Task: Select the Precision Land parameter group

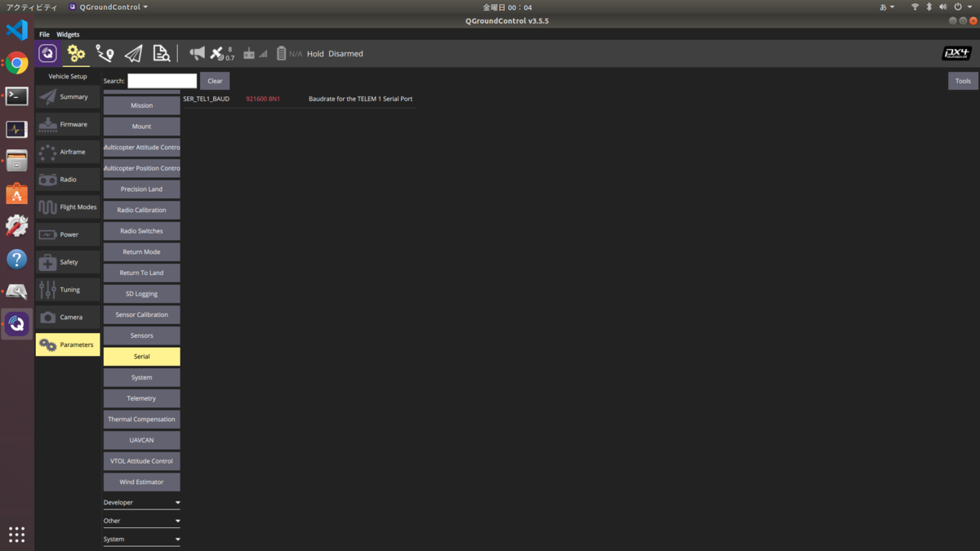Action: click(141, 189)
